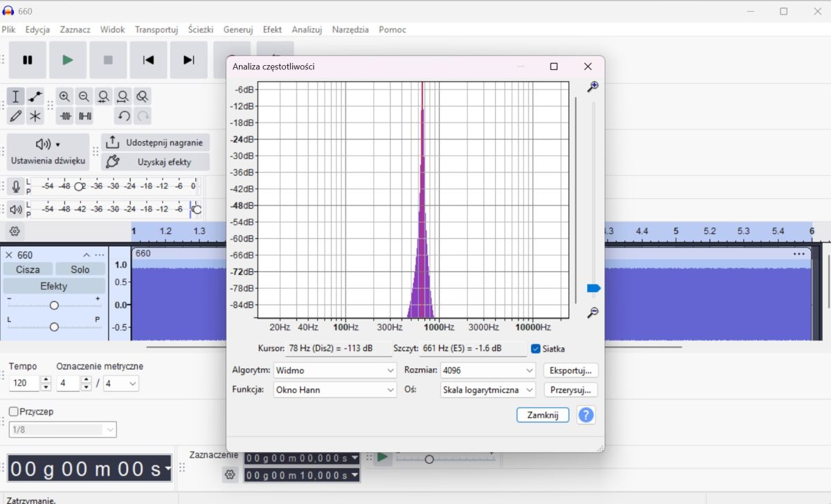Toggle Solo on track 660

pyautogui.click(x=80, y=269)
